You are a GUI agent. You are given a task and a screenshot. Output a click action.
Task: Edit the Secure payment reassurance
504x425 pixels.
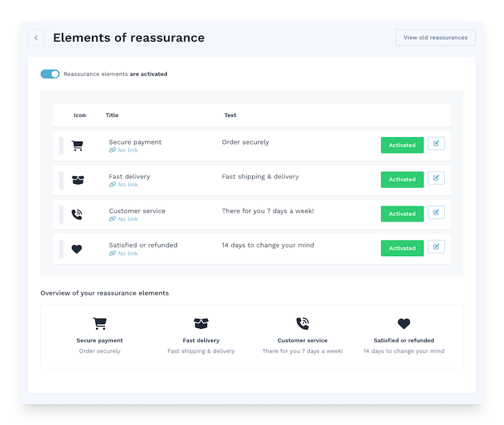click(x=436, y=144)
